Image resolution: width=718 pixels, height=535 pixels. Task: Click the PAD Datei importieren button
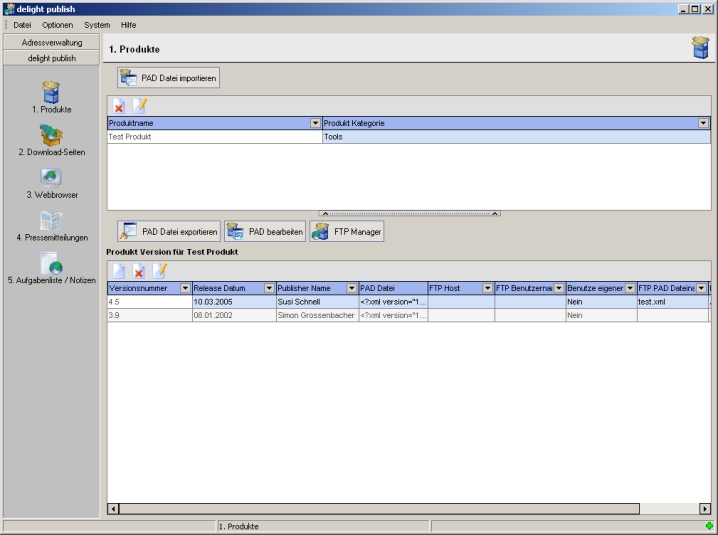168,78
